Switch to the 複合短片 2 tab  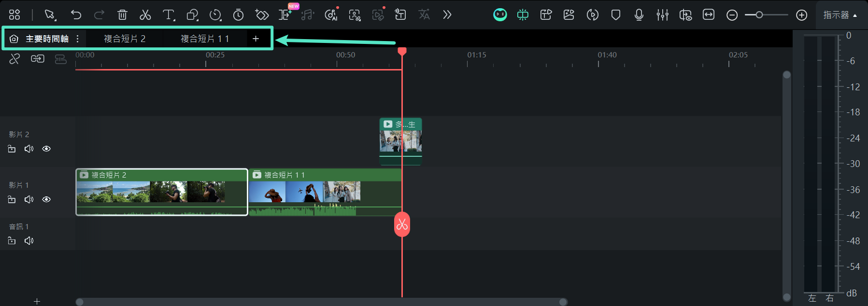[125, 39]
